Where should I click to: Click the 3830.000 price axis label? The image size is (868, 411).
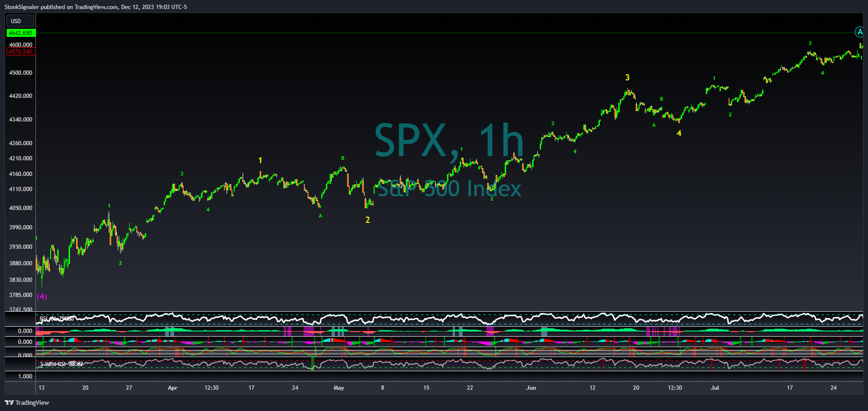point(21,280)
